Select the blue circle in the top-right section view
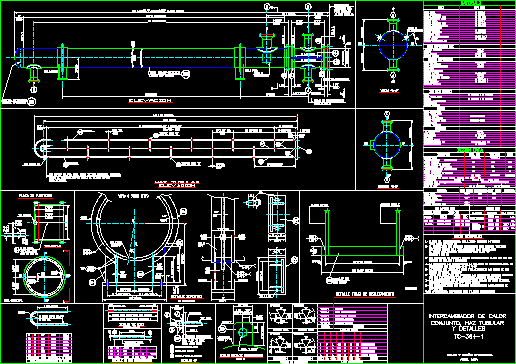This screenshot has width=516, height=364. click(393, 45)
